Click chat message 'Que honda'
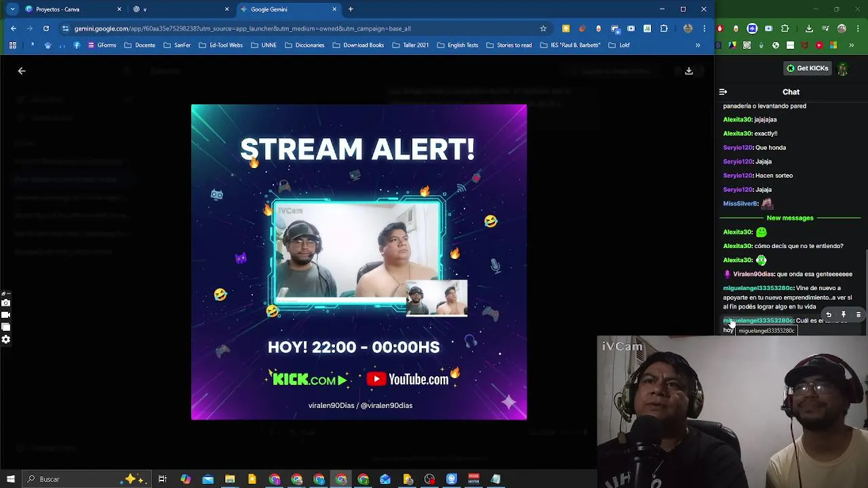 point(770,148)
